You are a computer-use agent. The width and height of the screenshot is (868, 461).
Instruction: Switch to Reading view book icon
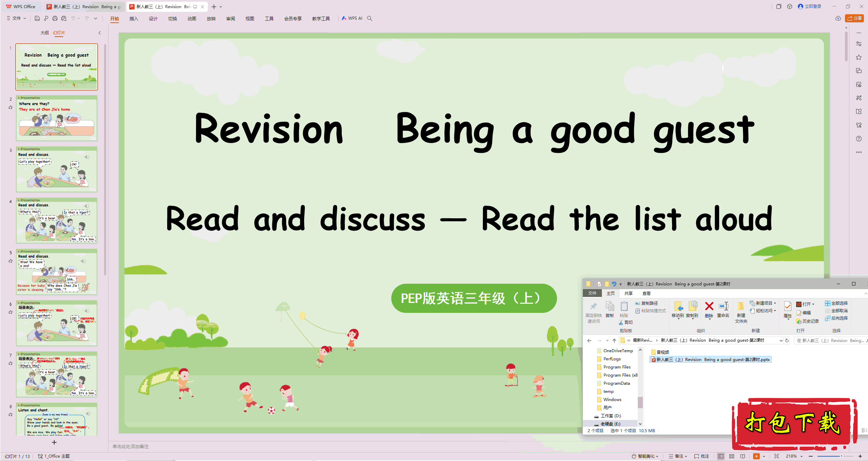(743, 456)
